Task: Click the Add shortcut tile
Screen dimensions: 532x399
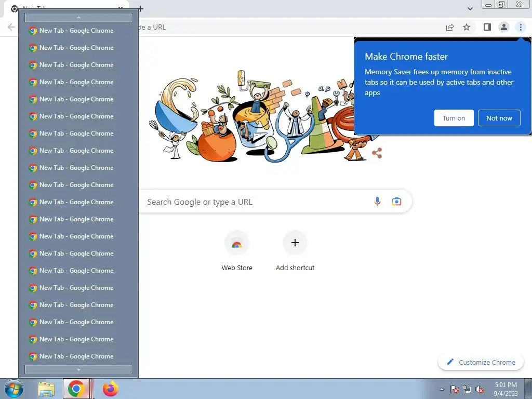Action: point(295,251)
